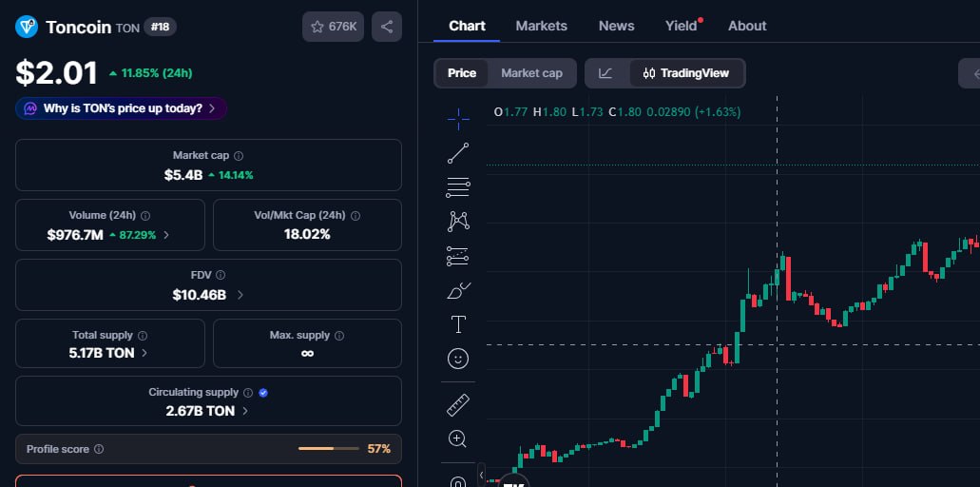Open the Yield tab
980x487 pixels.
click(x=682, y=26)
